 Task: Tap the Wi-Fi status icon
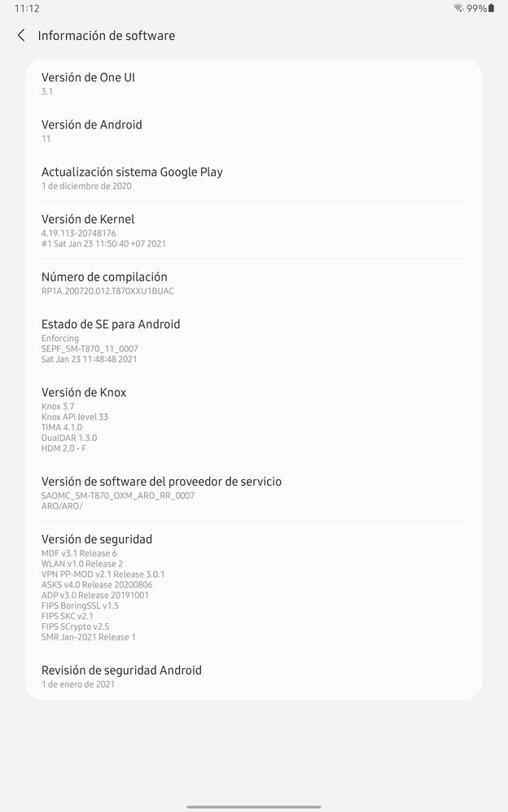click(x=458, y=8)
